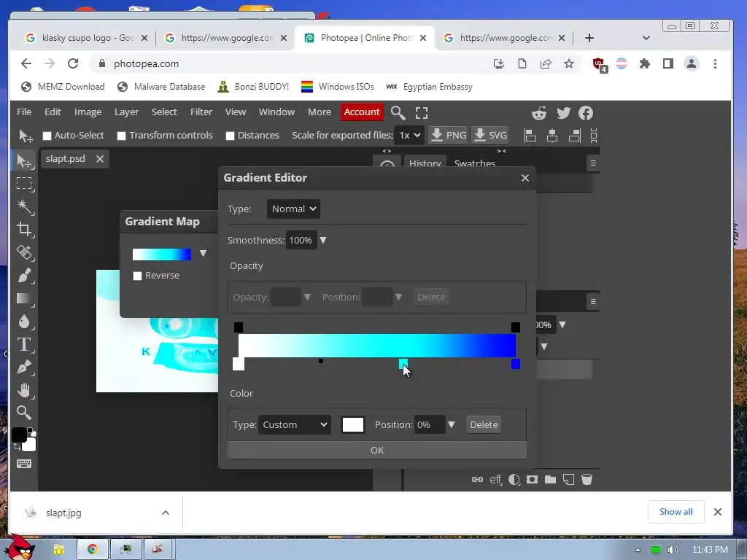This screenshot has width=747, height=560.
Task: Select the Blur drop tool
Action: 24,322
